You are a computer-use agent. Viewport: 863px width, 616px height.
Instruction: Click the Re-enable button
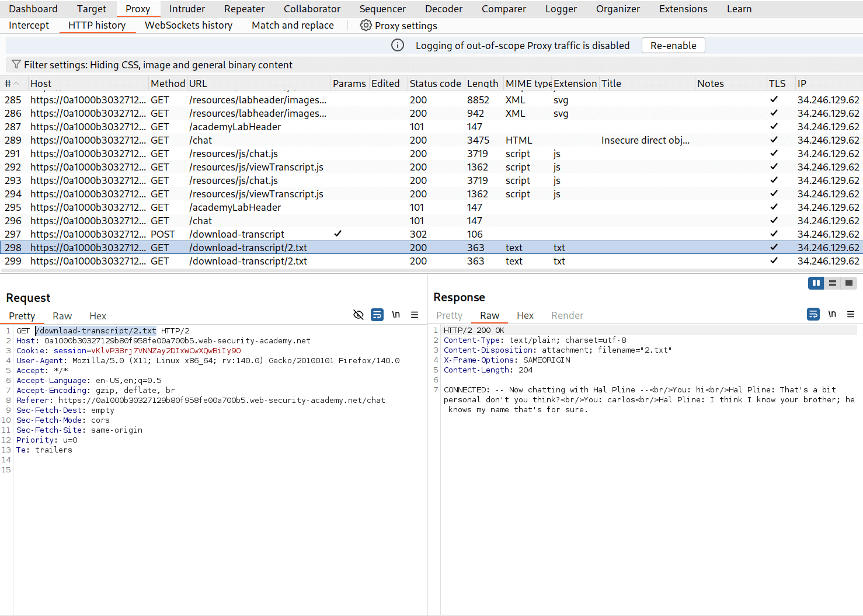coord(673,45)
